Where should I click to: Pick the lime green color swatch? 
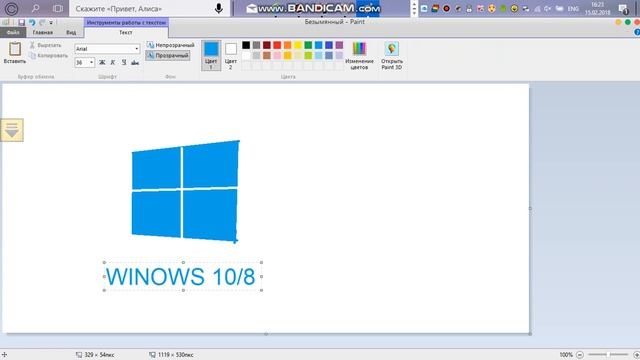tap(308, 56)
